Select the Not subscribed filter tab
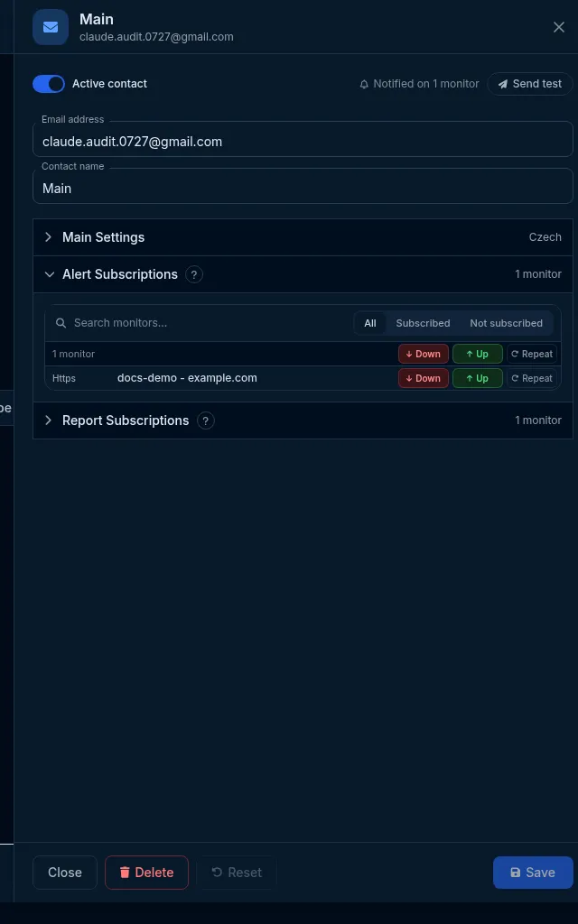This screenshot has height=924, width=578. pos(506,323)
